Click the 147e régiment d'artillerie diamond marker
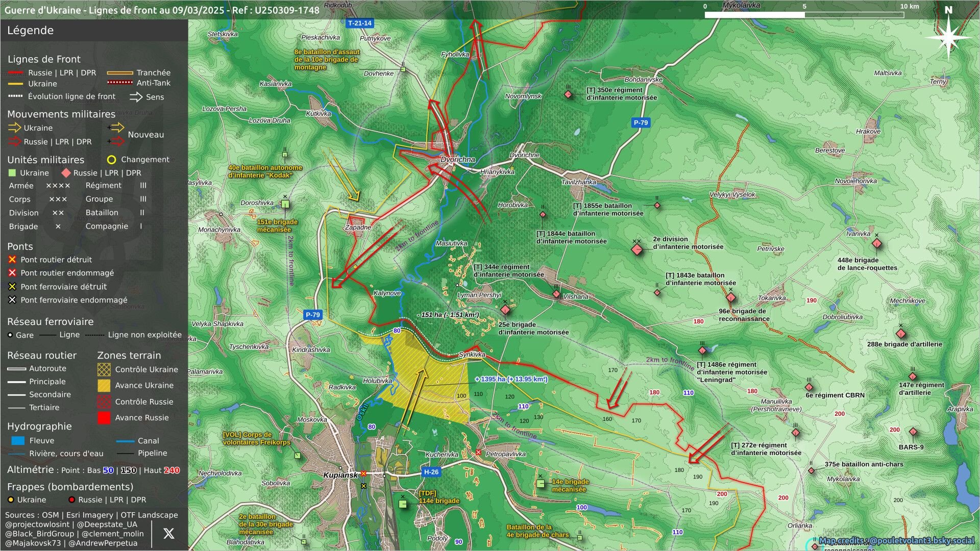The height and width of the screenshot is (551, 980). pyautogui.click(x=913, y=377)
